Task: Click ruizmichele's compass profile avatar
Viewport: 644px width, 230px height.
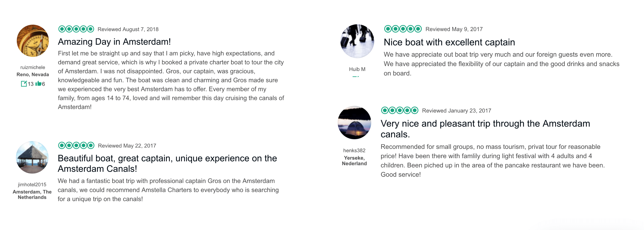Action: tap(33, 41)
